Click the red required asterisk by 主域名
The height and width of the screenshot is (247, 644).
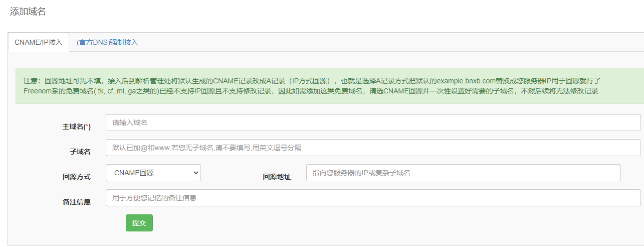[x=87, y=127]
